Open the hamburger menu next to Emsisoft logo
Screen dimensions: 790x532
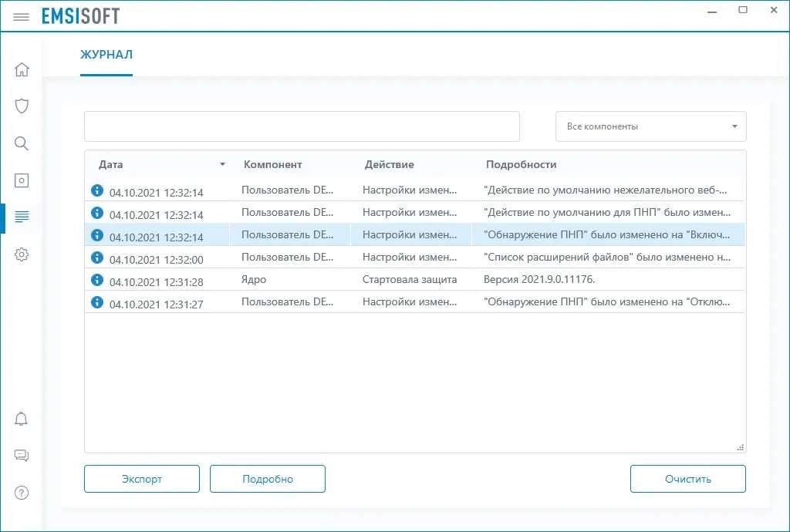click(21, 17)
